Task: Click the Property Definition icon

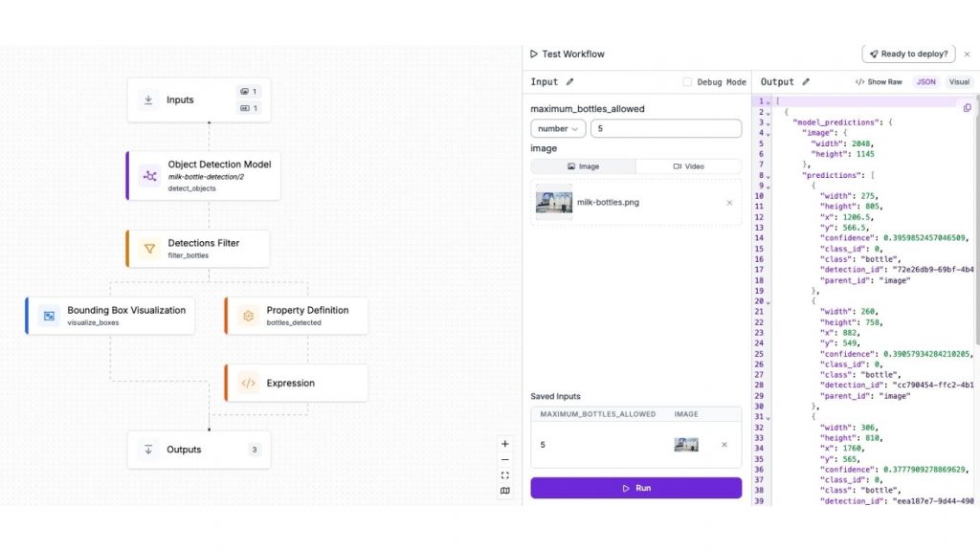Action: click(x=248, y=315)
